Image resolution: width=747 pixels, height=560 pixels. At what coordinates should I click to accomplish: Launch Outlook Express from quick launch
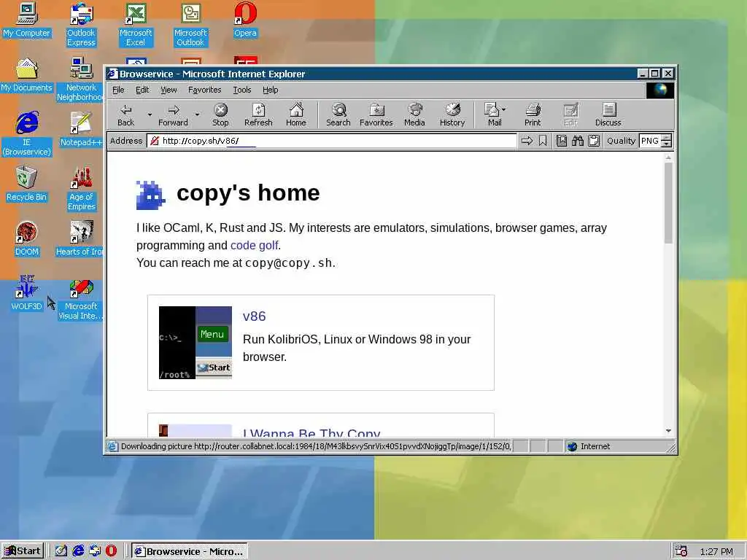(x=95, y=551)
